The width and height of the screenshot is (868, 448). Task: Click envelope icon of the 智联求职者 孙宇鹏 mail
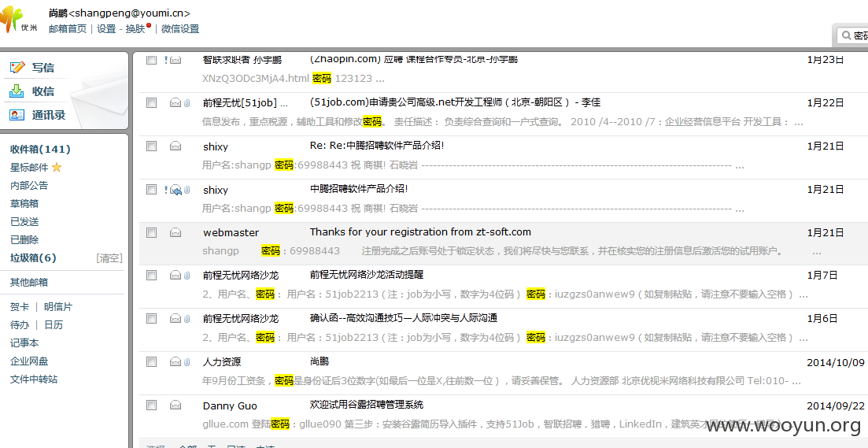[175, 60]
